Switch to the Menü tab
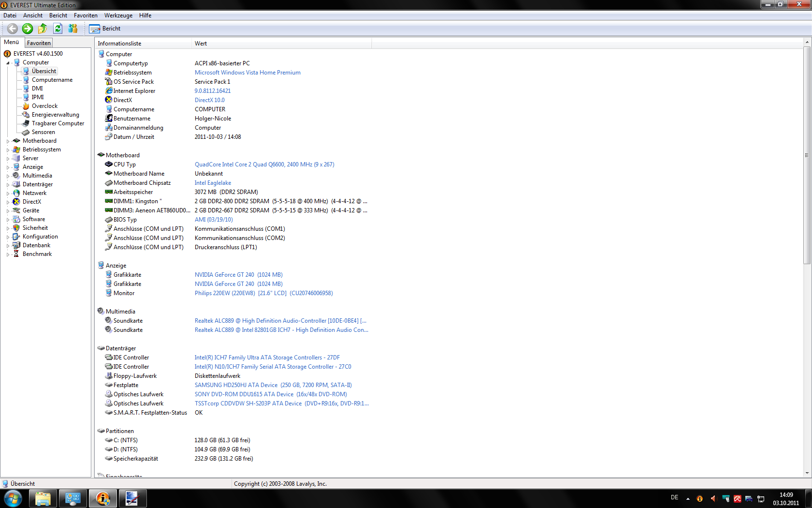This screenshot has height=508, width=812. pyautogui.click(x=12, y=42)
